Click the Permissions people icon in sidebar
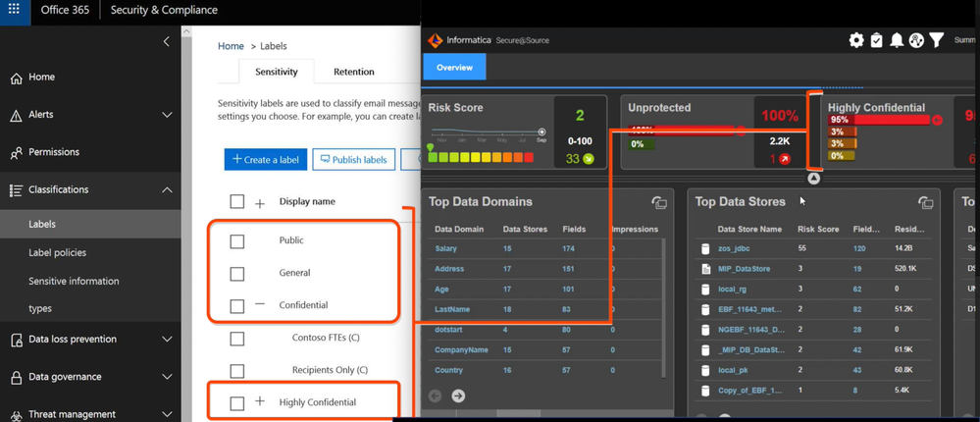Screen dimensions: 980x422 (17, 152)
